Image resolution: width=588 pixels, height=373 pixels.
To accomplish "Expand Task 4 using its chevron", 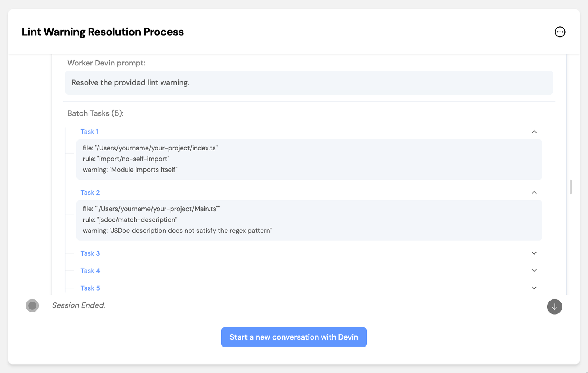I will (x=534, y=271).
